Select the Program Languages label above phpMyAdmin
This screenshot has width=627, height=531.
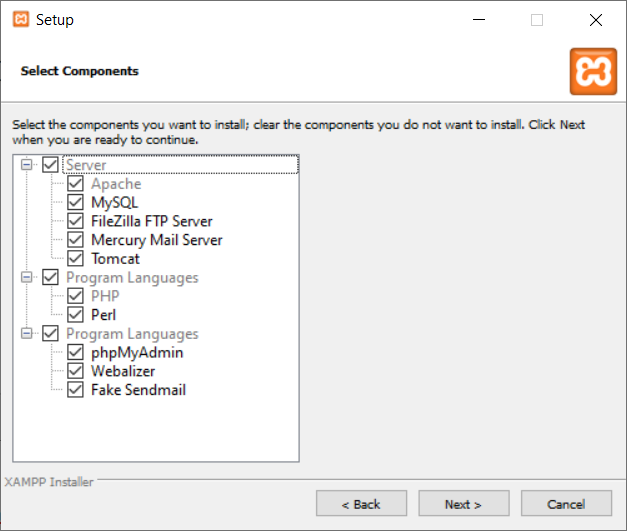(x=132, y=334)
